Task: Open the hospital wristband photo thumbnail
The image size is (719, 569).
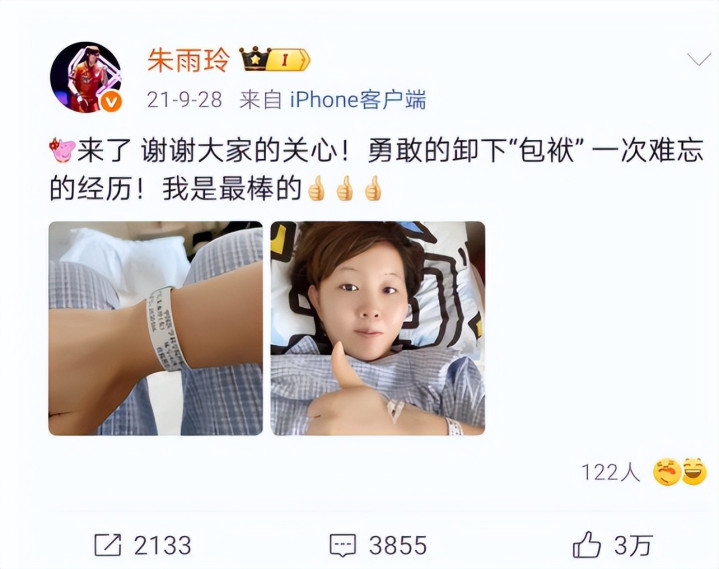Action: coord(155,328)
